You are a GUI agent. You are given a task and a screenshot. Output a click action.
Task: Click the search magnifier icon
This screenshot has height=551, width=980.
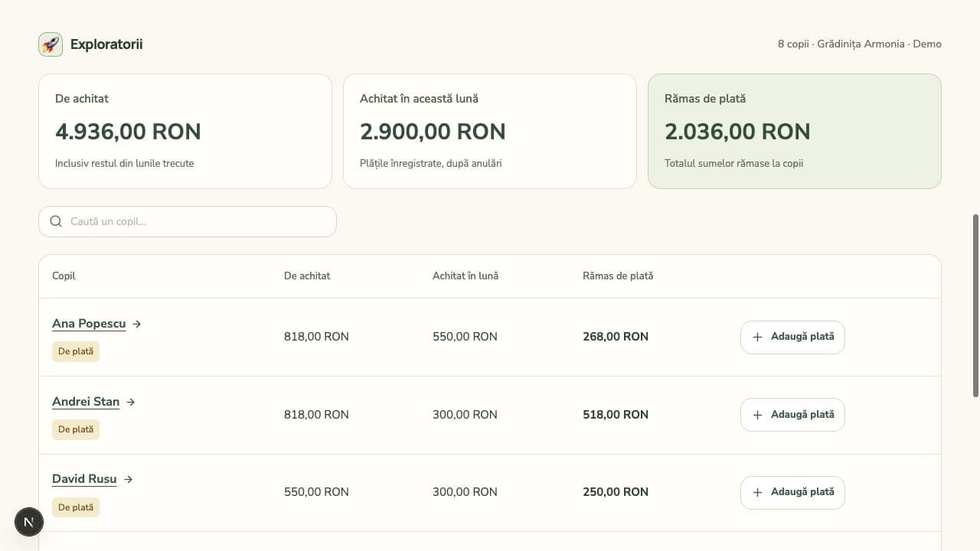click(56, 221)
